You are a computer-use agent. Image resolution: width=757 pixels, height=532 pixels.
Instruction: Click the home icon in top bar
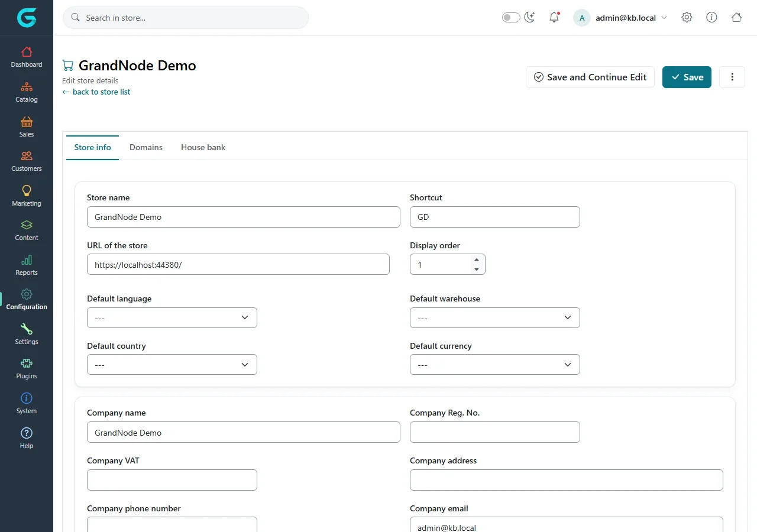pyautogui.click(x=736, y=18)
